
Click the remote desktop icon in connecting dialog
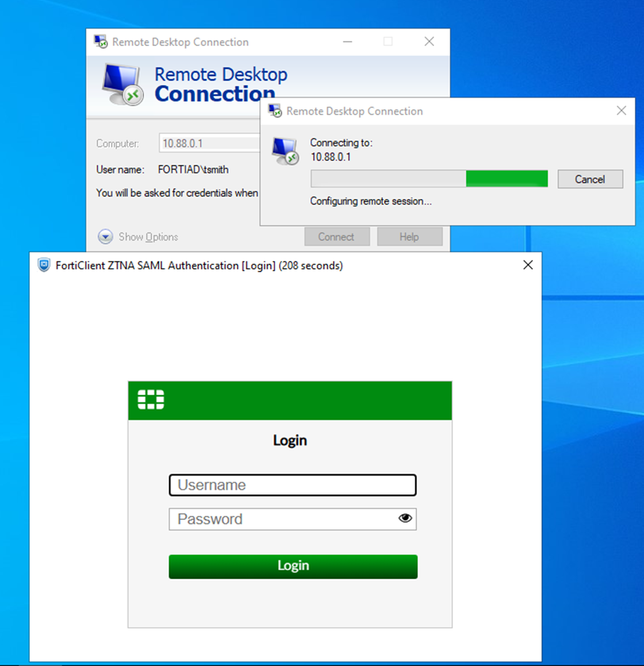tap(285, 152)
